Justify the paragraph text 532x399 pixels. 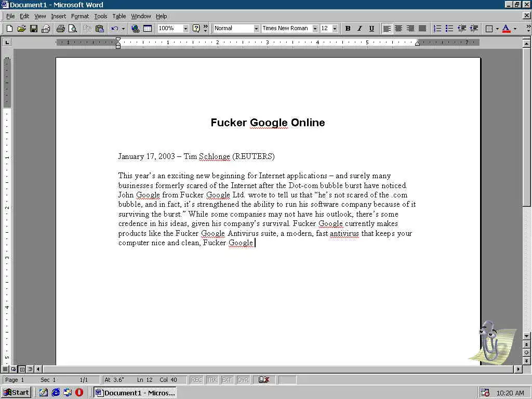click(422, 29)
